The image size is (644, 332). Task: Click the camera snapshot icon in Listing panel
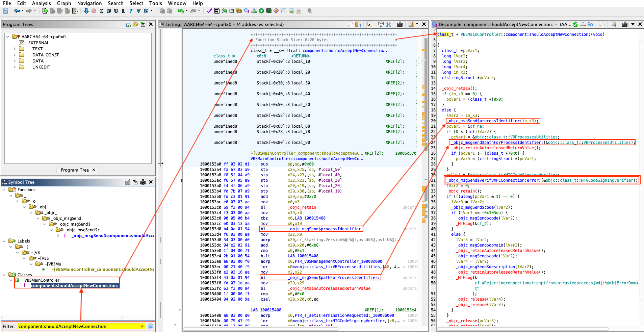[400, 24]
